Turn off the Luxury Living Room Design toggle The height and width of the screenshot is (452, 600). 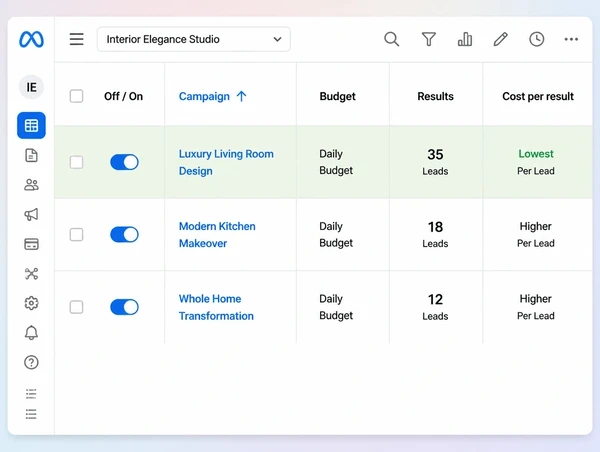pyautogui.click(x=124, y=162)
